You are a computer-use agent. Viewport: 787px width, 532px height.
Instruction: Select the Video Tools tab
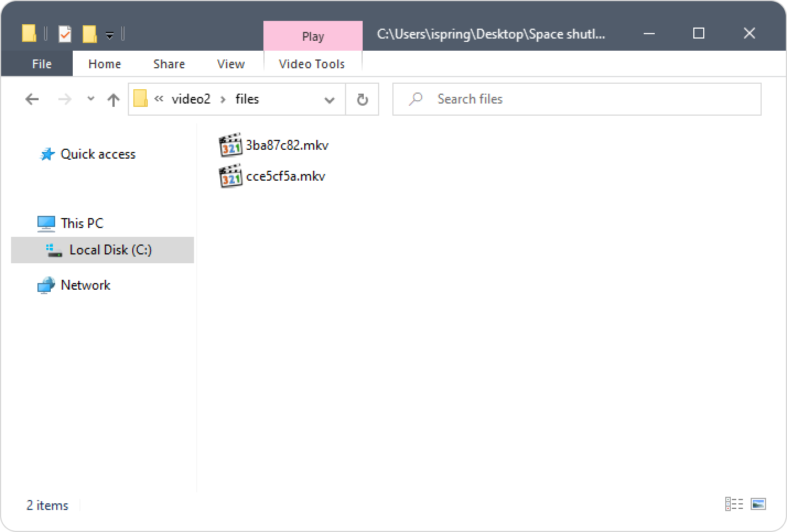point(312,64)
